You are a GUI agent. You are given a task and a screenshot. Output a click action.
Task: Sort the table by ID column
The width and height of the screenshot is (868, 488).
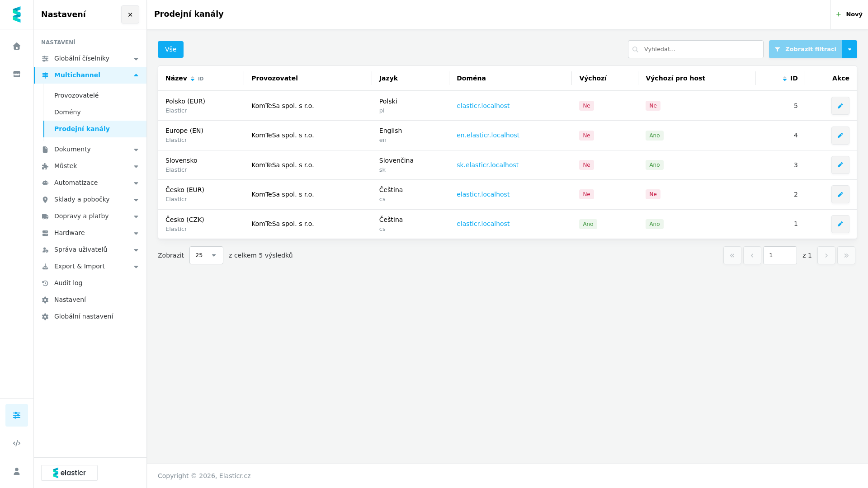point(790,78)
